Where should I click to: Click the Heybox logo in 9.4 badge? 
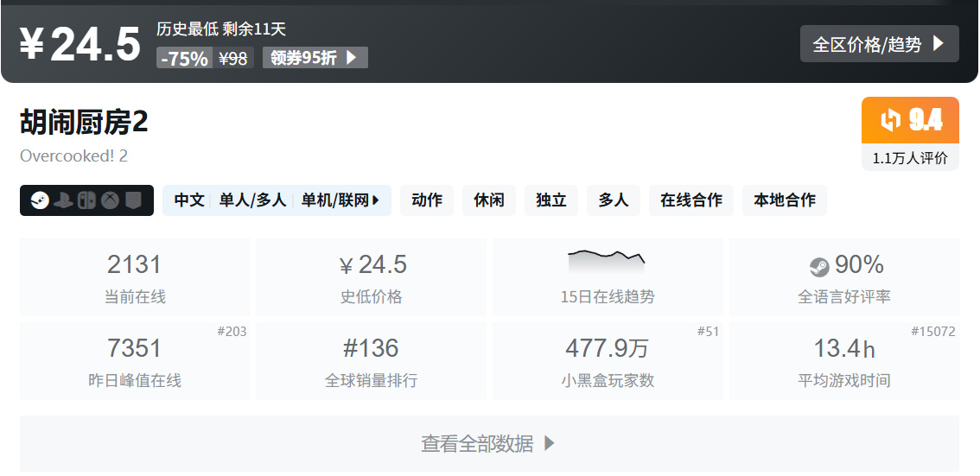pos(890,119)
